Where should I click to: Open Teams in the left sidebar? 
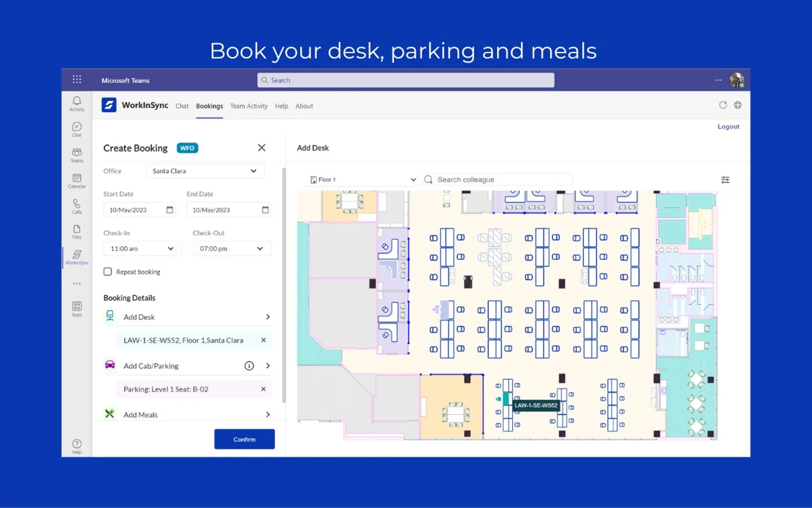point(77,155)
